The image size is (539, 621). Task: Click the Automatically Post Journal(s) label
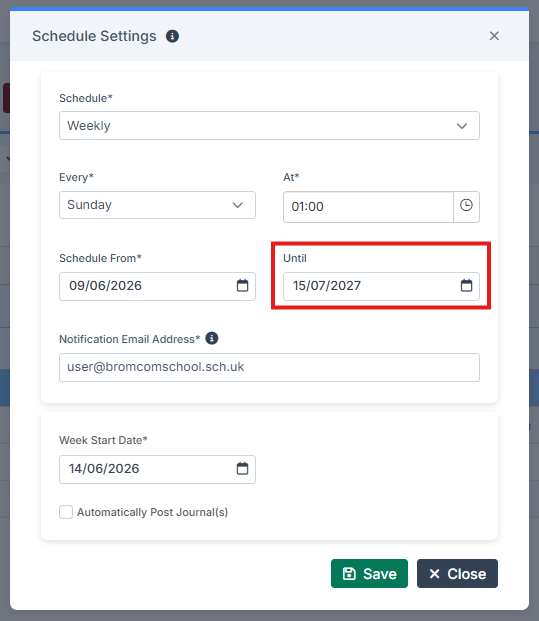pos(152,512)
